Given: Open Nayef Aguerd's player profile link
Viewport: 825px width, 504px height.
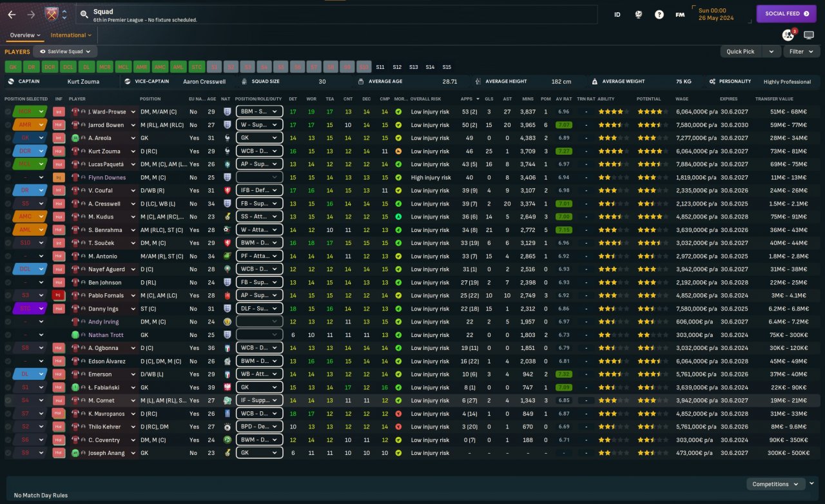Looking at the screenshot, I should (105, 269).
